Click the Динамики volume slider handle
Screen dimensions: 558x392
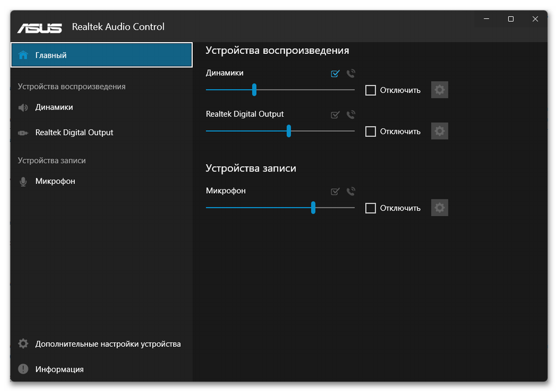254,90
